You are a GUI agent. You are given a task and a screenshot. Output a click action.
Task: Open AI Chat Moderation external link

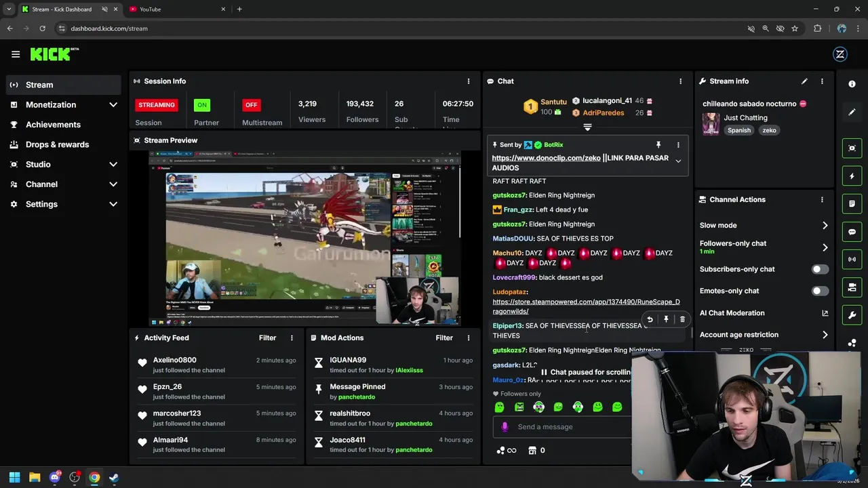825,313
